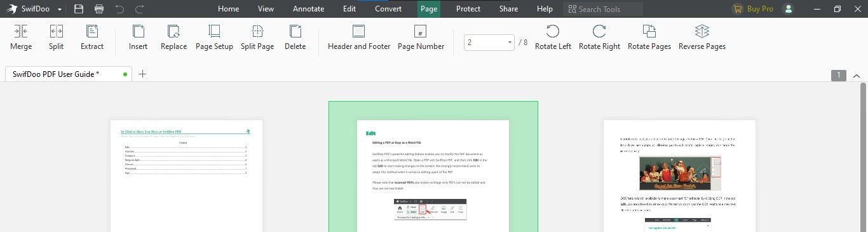Open Page Setup
This screenshot has height=232, width=868.
pyautogui.click(x=214, y=31)
